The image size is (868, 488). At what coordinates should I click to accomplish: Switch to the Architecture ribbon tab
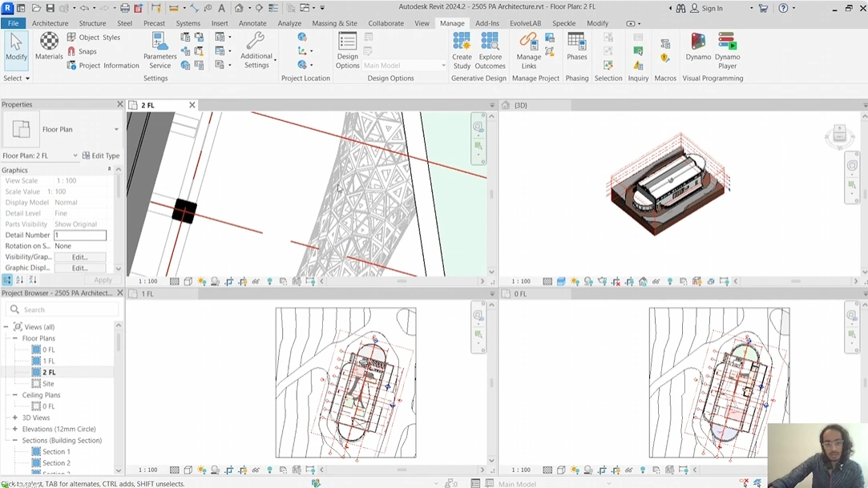click(x=50, y=23)
